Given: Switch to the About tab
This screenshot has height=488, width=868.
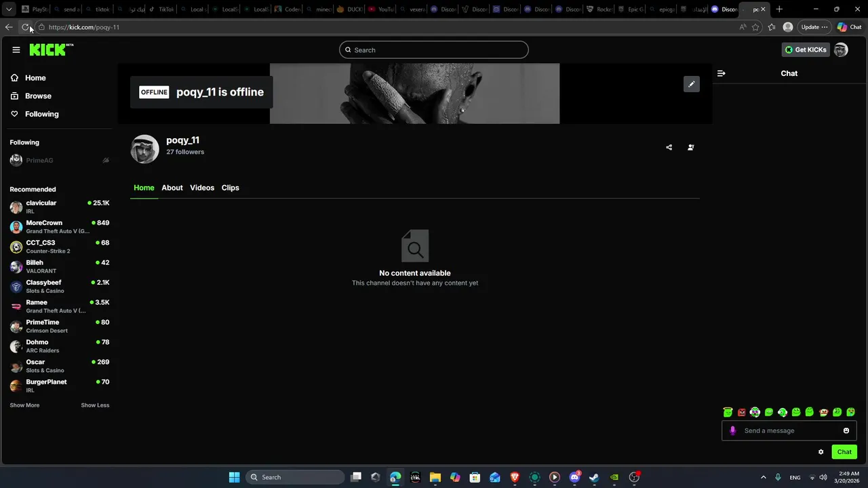Looking at the screenshot, I should click(172, 188).
